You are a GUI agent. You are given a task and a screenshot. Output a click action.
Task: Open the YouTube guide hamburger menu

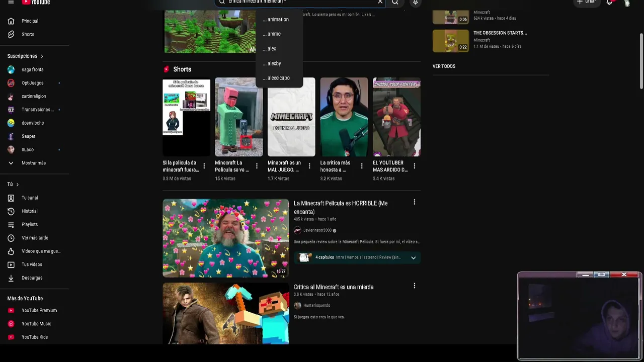point(11,2)
